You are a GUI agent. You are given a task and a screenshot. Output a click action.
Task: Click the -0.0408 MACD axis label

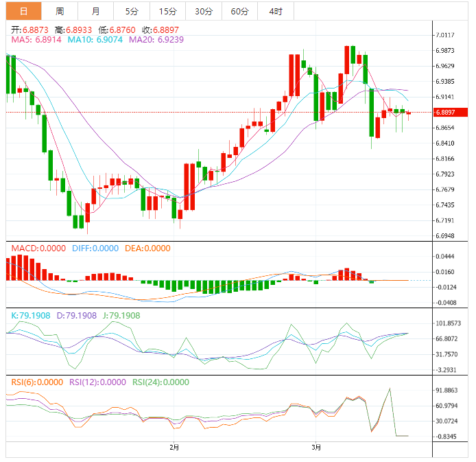(447, 303)
